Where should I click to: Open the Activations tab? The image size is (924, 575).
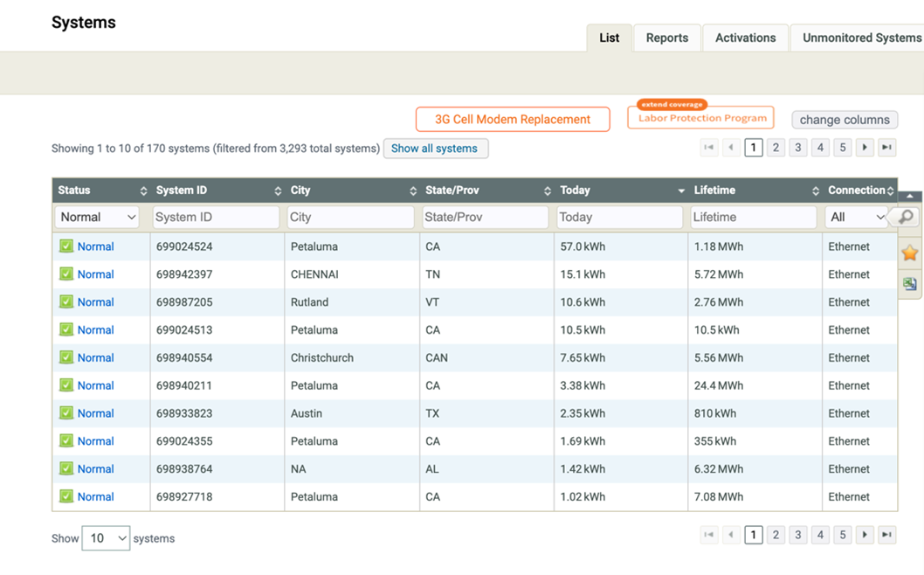[x=746, y=38]
